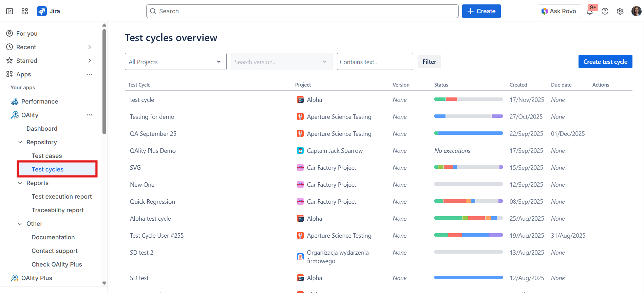Go to Jira home via logo
This screenshot has width=644, height=293.
48,11
